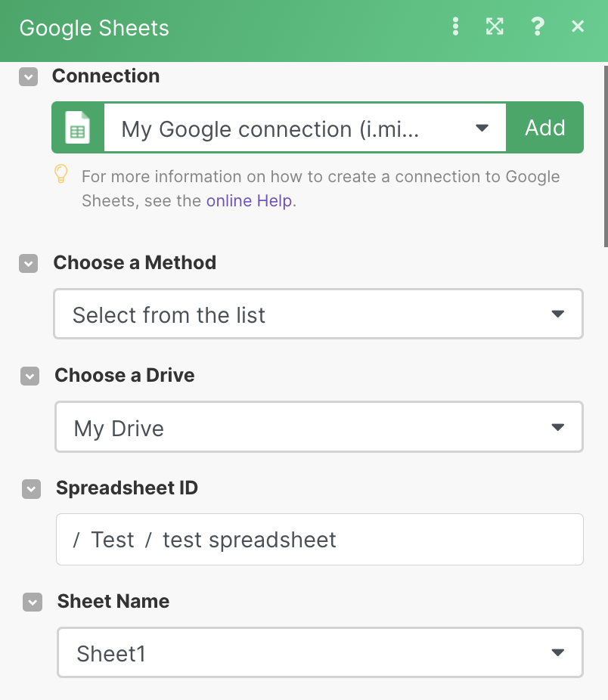Click the lightbulb hint icon
The width and height of the screenshot is (608, 700).
coord(61,175)
